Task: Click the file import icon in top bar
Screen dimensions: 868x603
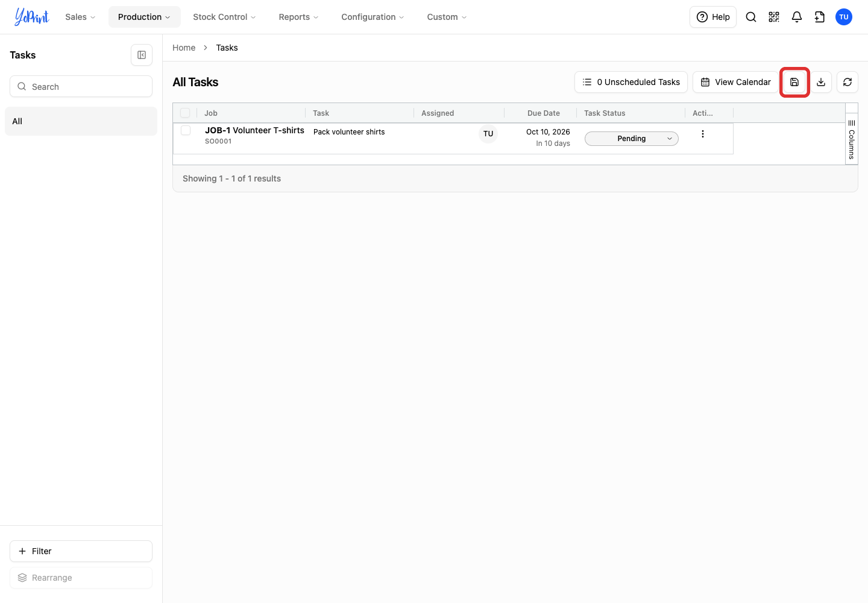Action: [820, 17]
